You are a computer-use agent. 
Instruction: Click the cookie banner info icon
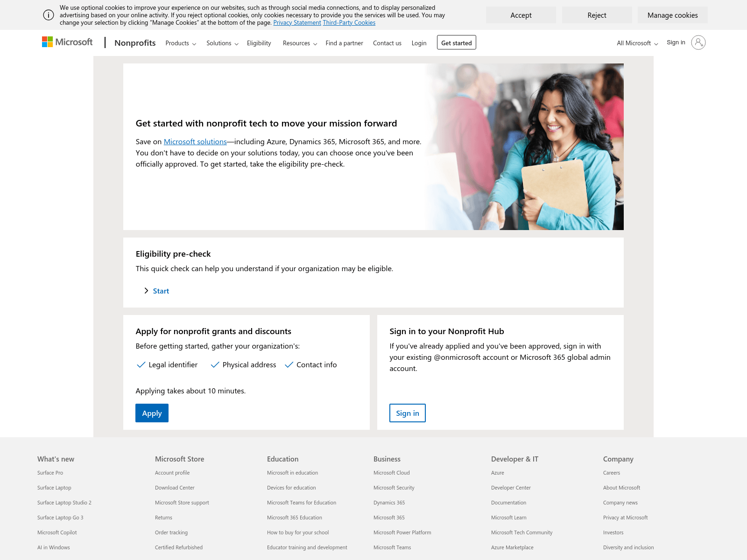49,15
